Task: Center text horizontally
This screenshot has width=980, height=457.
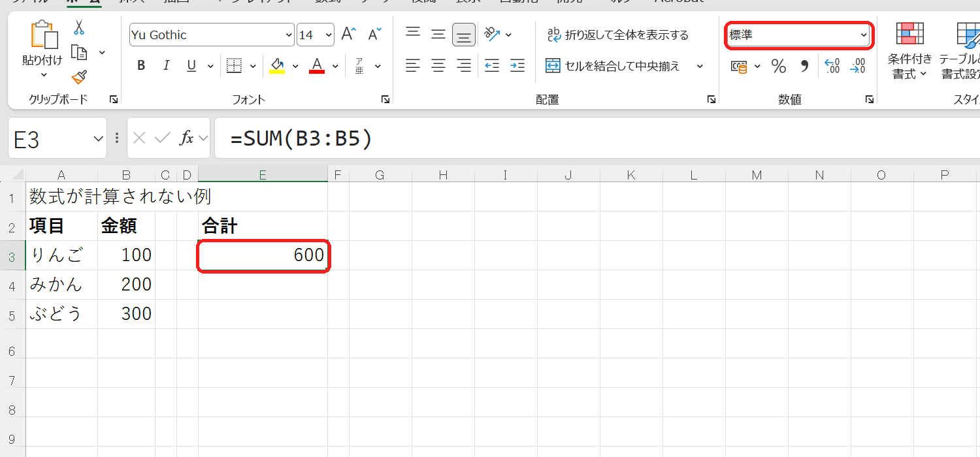Action: pyautogui.click(x=438, y=65)
